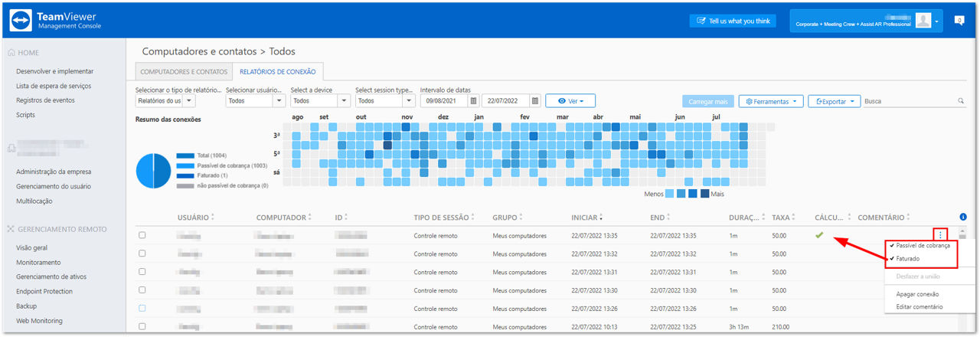Click the three-dot menu icon on first row
This screenshot has width=980, height=337.
tap(940, 234)
